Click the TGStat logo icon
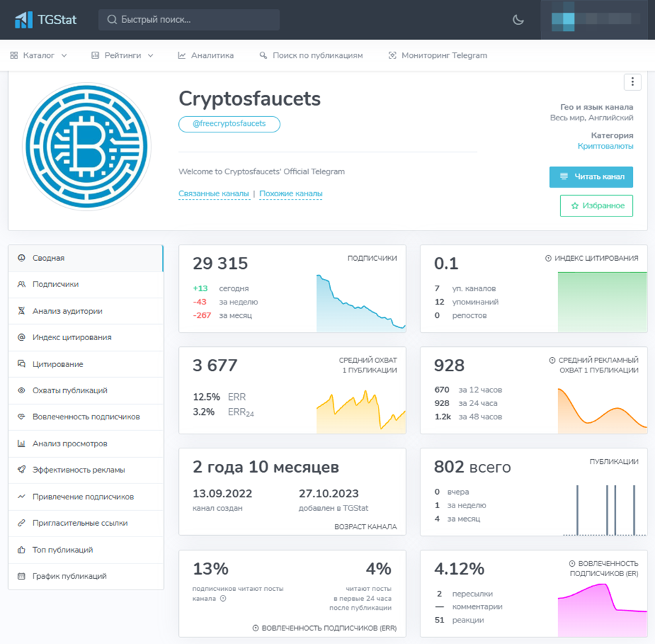 (24, 19)
